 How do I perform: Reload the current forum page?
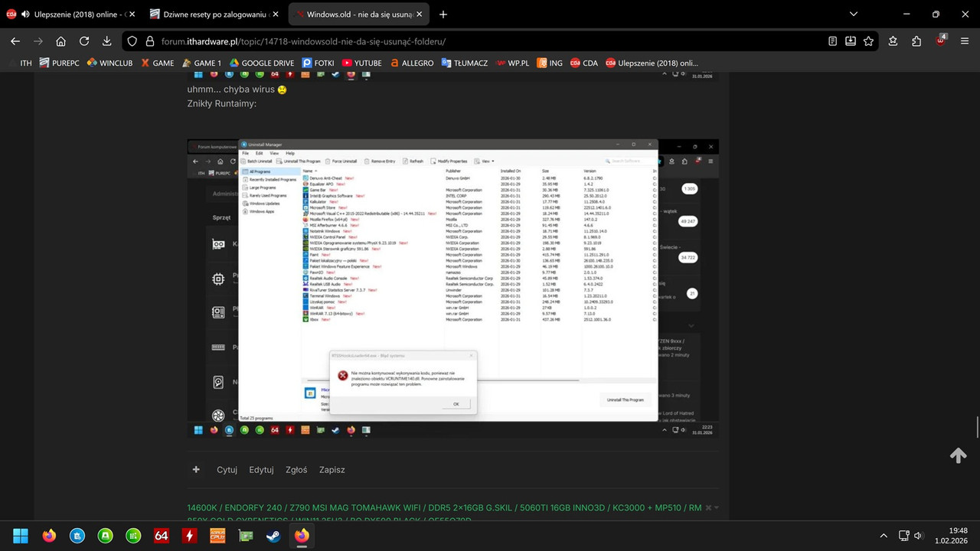pos(84,41)
